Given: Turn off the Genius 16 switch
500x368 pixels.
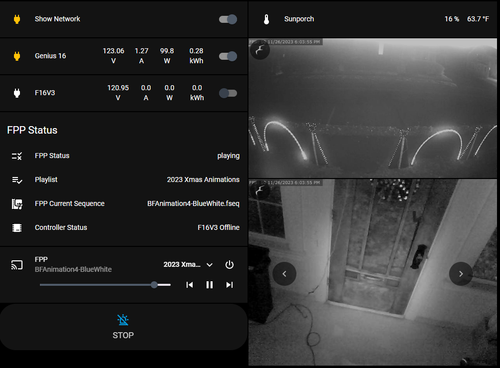Looking at the screenshot, I should pyautogui.click(x=228, y=56).
